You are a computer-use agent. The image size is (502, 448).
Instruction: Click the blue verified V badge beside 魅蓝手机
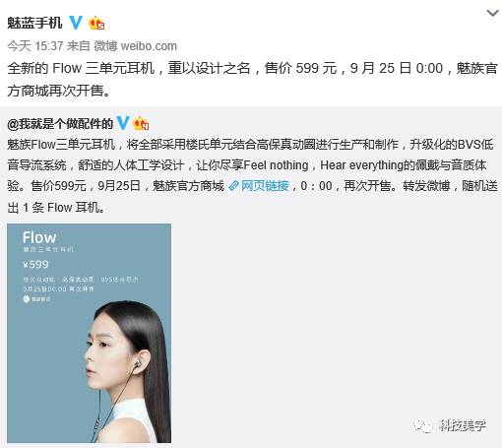(76, 23)
